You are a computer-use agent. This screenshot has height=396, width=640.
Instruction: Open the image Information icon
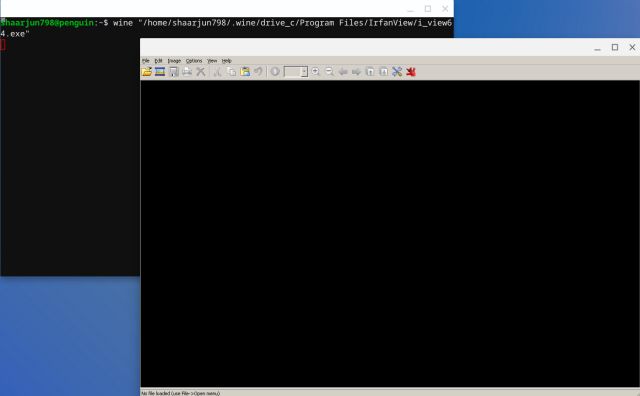click(275, 72)
